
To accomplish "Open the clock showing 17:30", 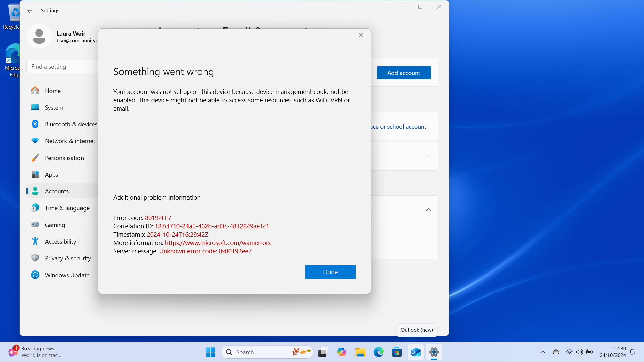I will (612, 352).
